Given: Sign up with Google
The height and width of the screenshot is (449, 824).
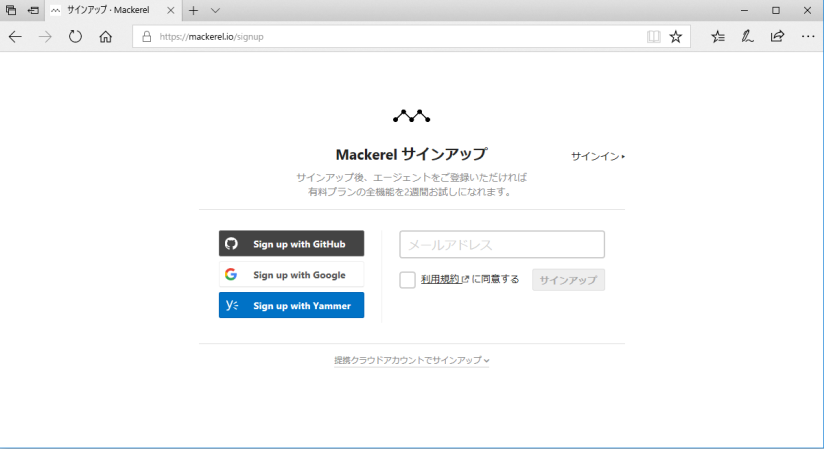Looking at the screenshot, I should 292,274.
